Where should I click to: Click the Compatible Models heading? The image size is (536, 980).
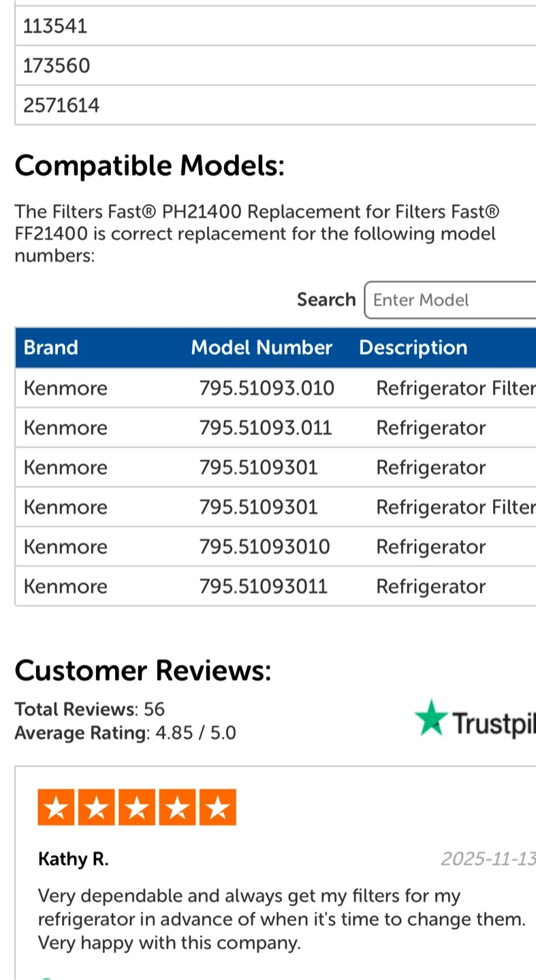[x=149, y=165]
